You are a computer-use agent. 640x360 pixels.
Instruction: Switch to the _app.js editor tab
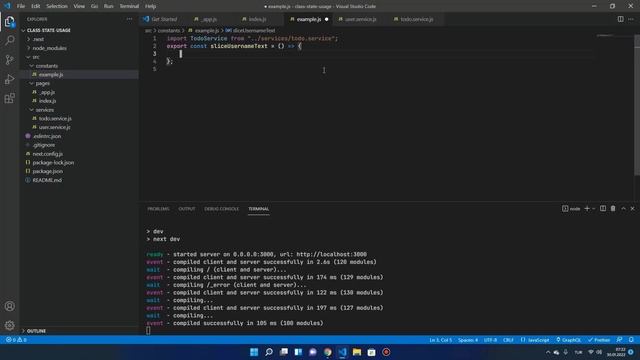click(x=209, y=19)
